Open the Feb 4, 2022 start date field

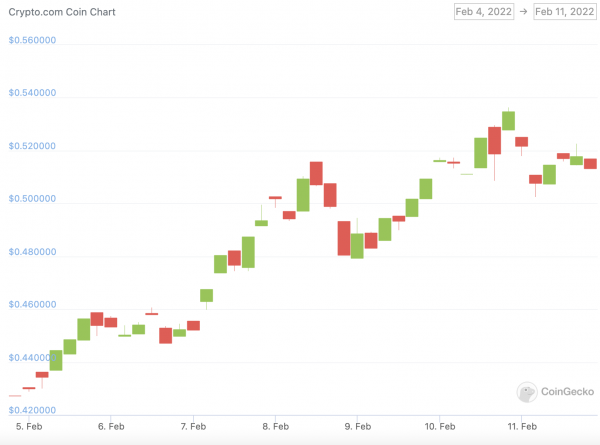484,12
